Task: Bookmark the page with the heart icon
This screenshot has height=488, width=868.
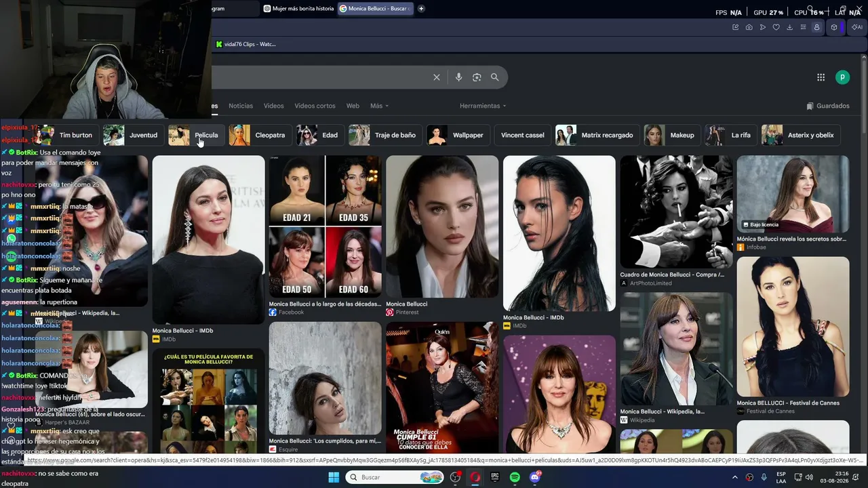Action: (776, 27)
